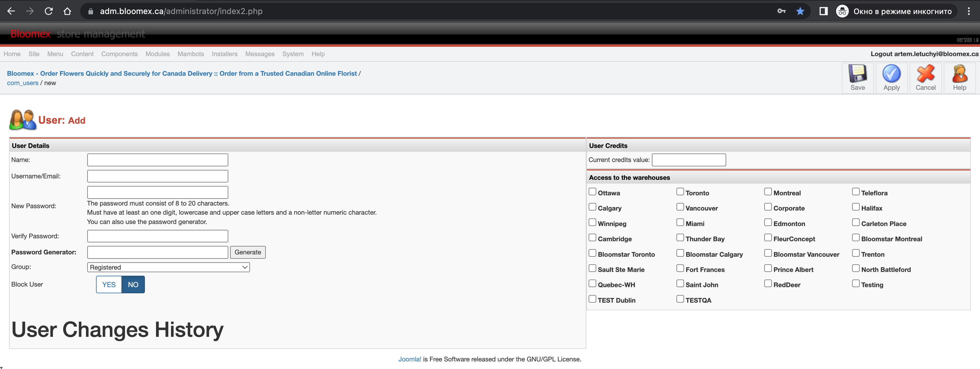Click the Password Generator text field
The image size is (980, 369).
(x=157, y=252)
